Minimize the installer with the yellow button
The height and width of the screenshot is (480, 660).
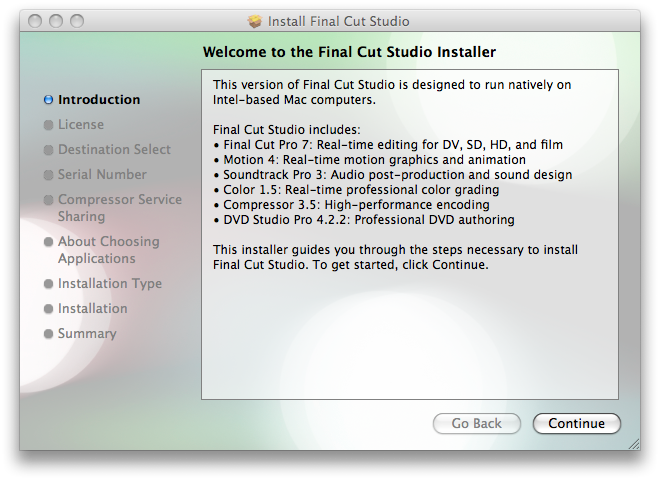click(x=56, y=21)
